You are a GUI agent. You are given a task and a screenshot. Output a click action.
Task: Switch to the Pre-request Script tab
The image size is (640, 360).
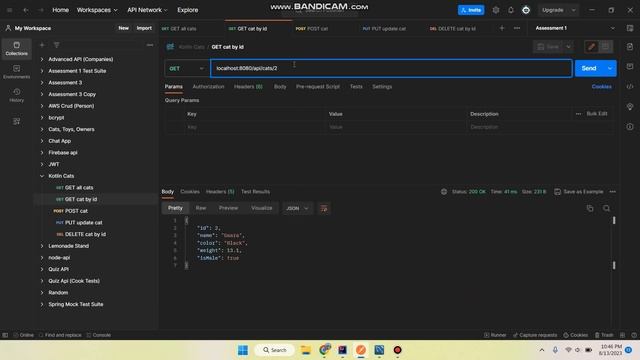point(318,87)
